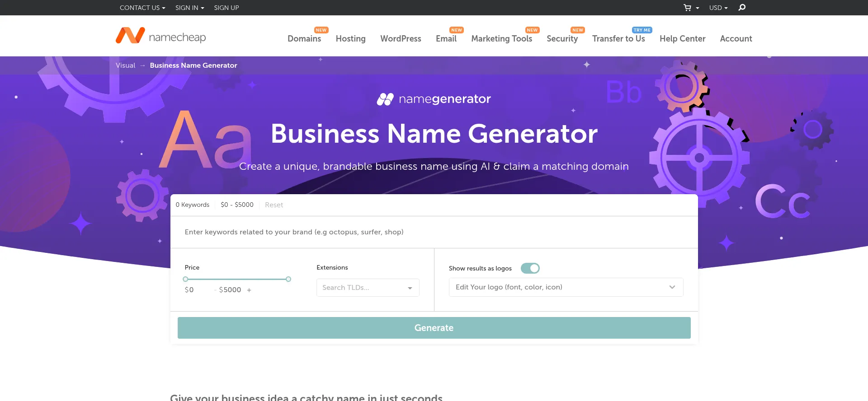Open Transfer to Us menu
This screenshot has width=868, height=401.
618,39
